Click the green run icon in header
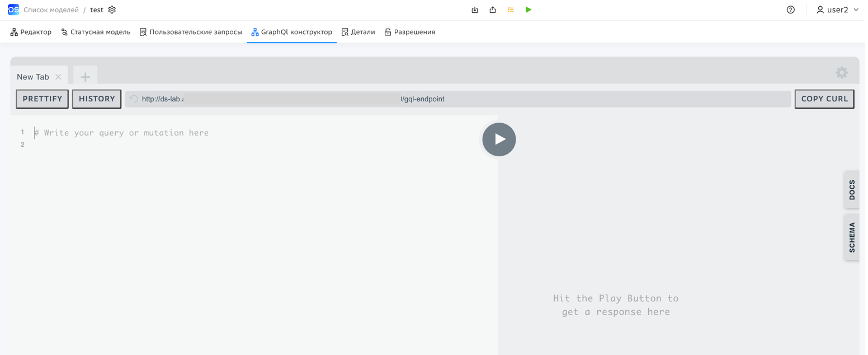868x355 pixels. point(529,10)
